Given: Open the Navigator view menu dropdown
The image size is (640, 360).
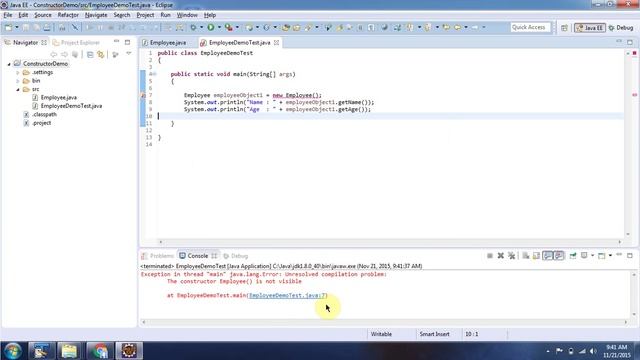Looking at the screenshot, I should point(129,54).
